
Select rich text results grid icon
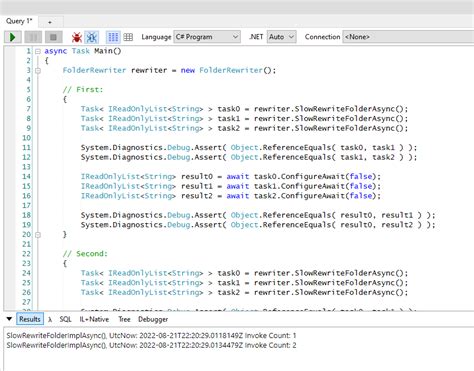pyautogui.click(x=113, y=37)
